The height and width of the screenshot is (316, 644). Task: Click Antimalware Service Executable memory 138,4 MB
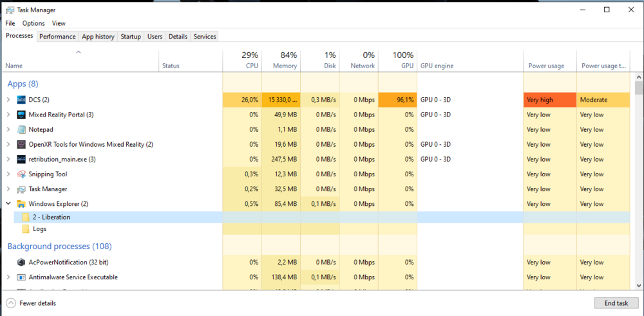[x=284, y=277]
